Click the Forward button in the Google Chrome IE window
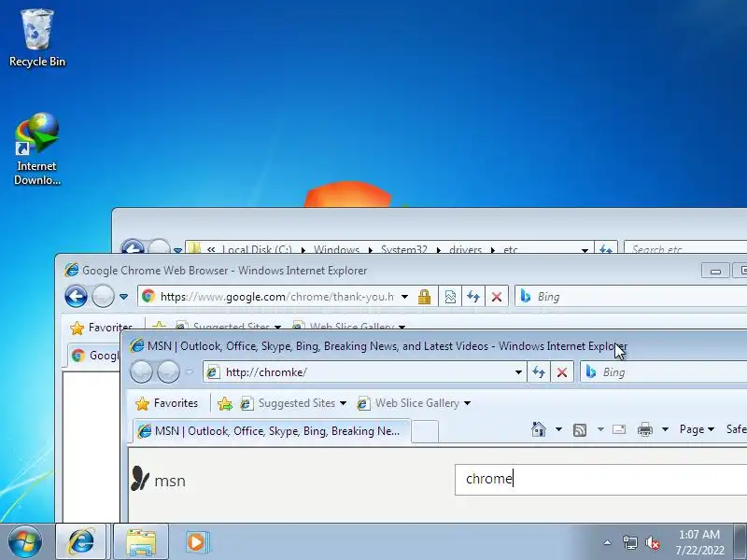747x560 pixels. click(103, 297)
